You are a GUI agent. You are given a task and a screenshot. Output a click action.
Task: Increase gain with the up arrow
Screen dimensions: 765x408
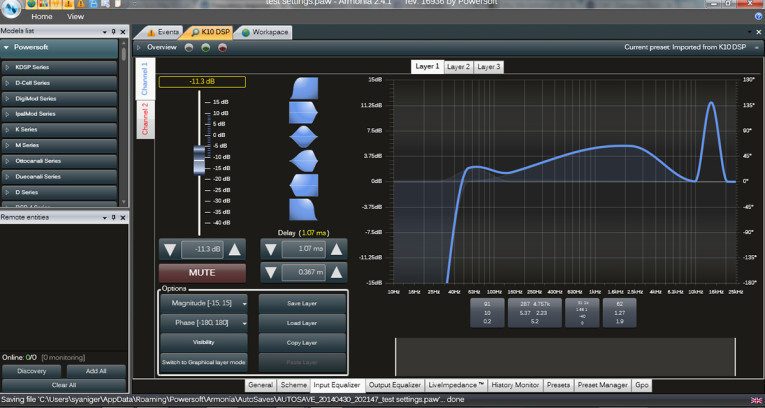tap(235, 250)
